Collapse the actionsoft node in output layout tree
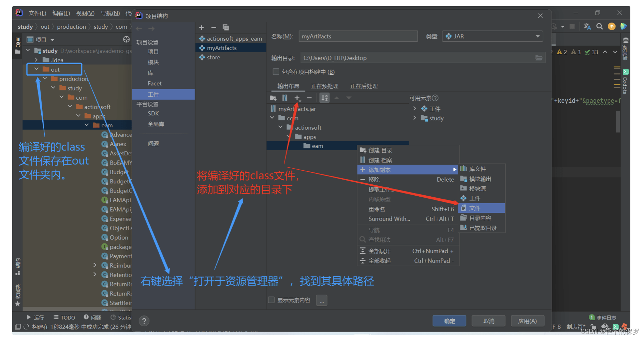 point(280,127)
